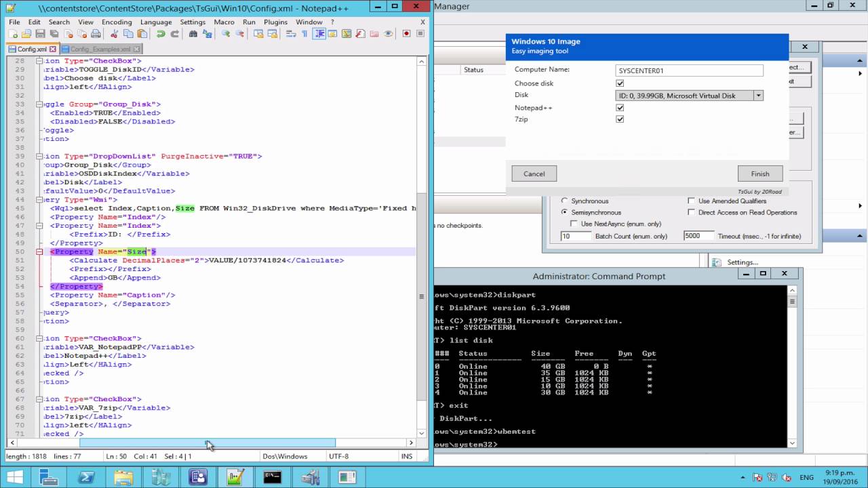
Task: Click the Zoom Out toolbar icon
Action: click(x=239, y=34)
